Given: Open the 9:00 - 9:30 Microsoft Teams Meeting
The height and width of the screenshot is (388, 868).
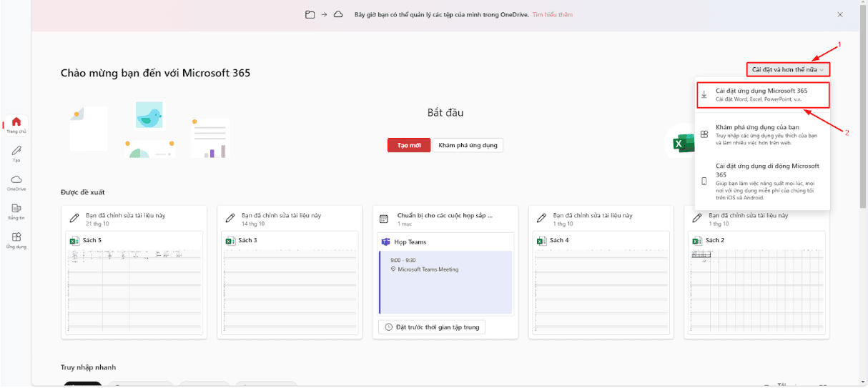Looking at the screenshot, I should (446, 282).
